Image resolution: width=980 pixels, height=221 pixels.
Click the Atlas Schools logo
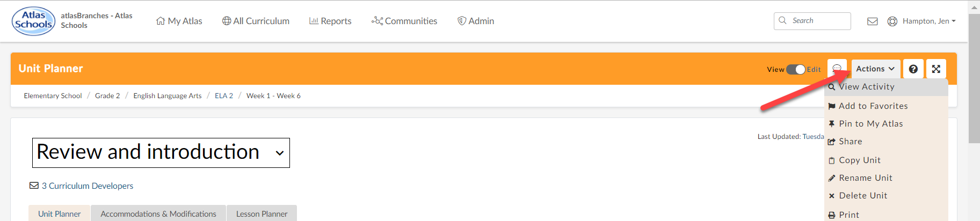tap(33, 21)
